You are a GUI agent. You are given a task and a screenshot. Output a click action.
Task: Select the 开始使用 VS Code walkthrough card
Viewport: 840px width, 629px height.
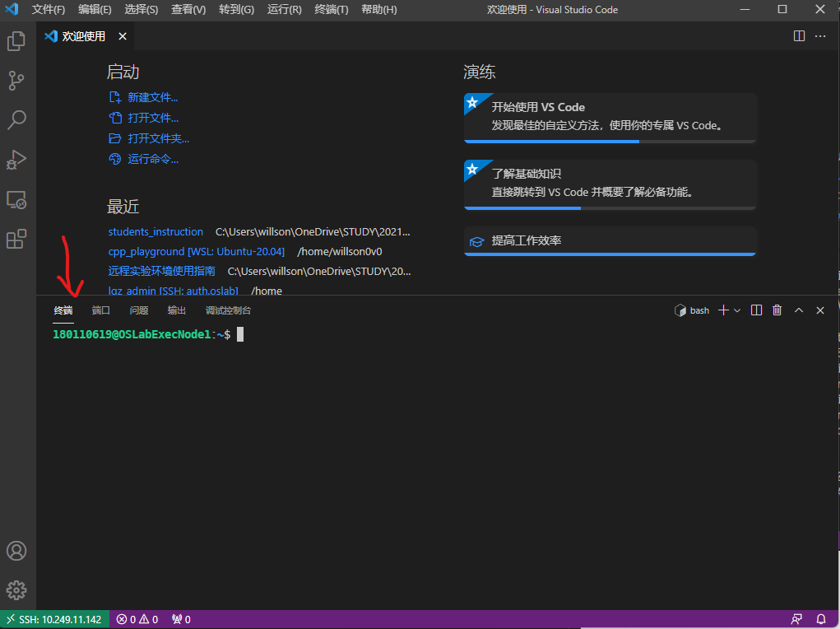(610, 116)
